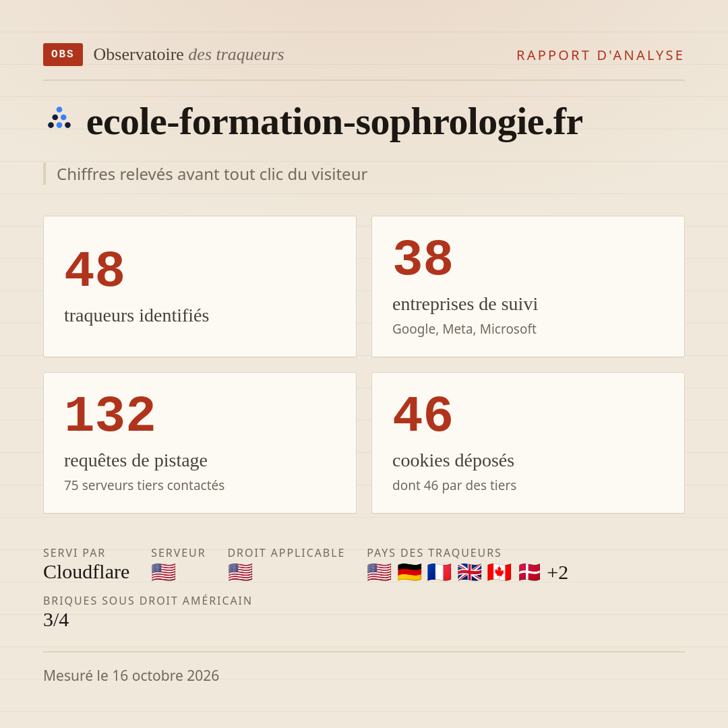Click the Cloudflare provider name
Screen dimensions: 728x728
(x=86, y=572)
